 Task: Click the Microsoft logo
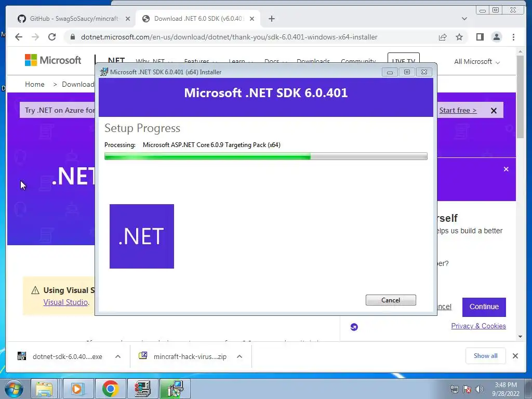(53, 60)
